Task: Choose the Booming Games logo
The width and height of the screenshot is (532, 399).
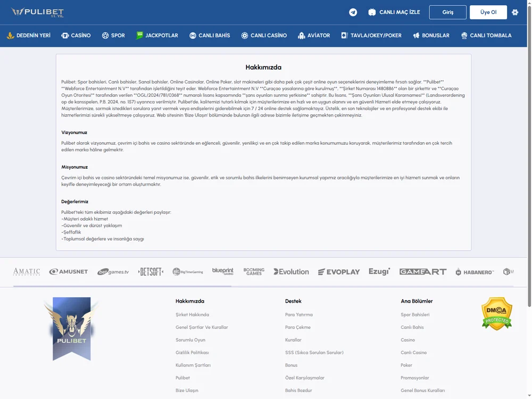Action: (254, 271)
